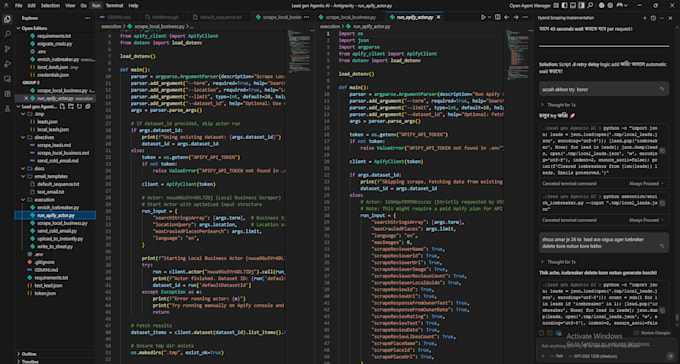This screenshot has height=364, width=680.
Task: Open scrape_leads.md in directives folder
Action: pos(54,145)
